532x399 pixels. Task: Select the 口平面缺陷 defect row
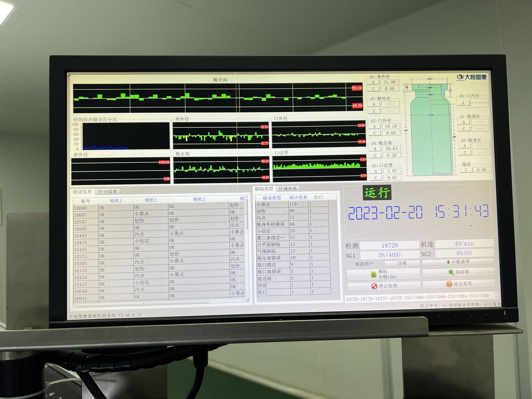(x=293, y=244)
